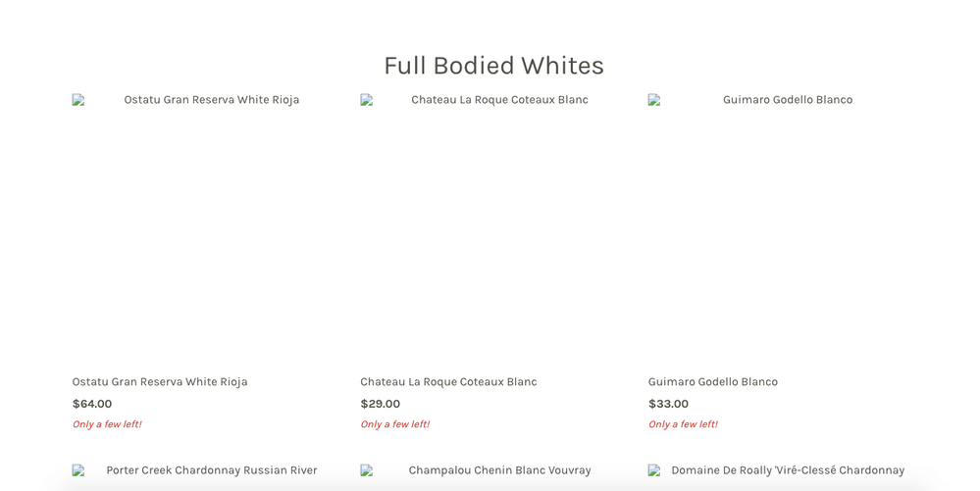Select the Ostatu Gran Reserva image alt text
980x491 pixels.
pos(211,100)
